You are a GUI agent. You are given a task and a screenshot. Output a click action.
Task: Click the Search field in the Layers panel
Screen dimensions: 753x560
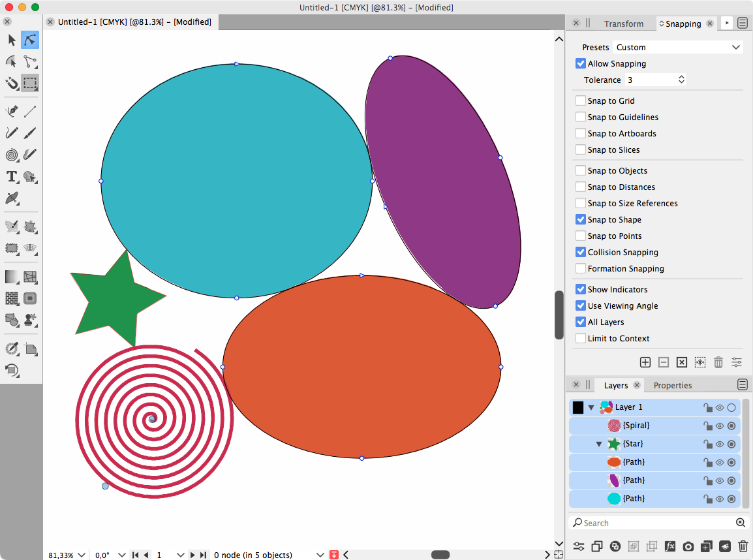[653, 522]
